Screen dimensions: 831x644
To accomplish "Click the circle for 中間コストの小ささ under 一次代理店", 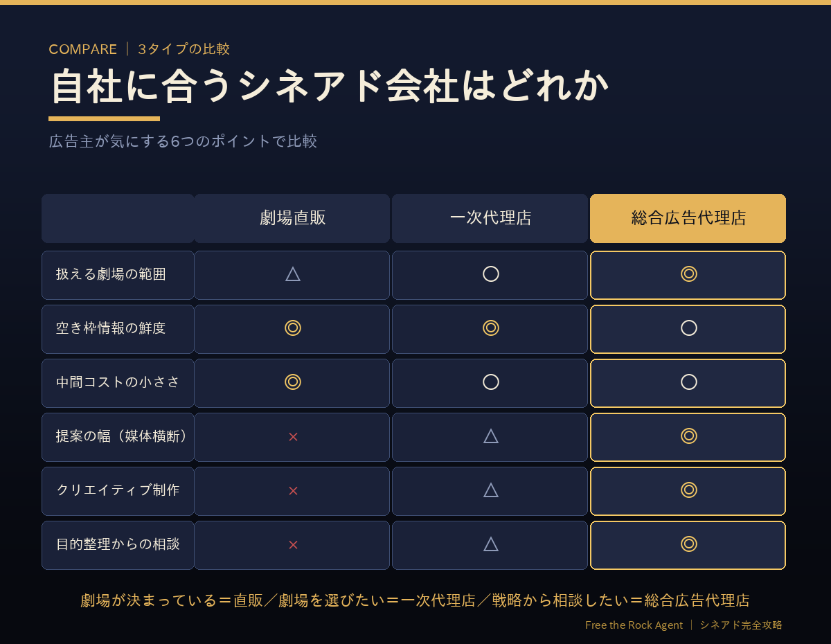I will point(491,382).
